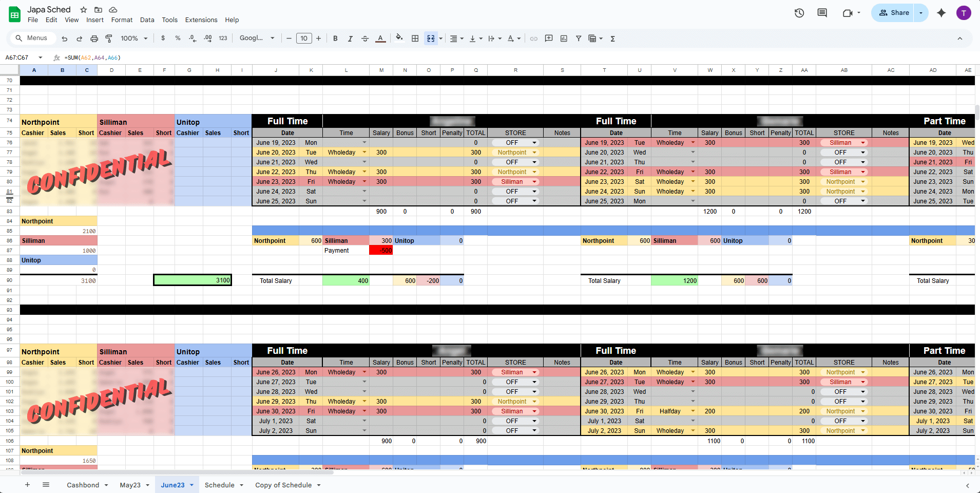Open the Extensions menu
Screen dimensions: 980x493
(201, 20)
